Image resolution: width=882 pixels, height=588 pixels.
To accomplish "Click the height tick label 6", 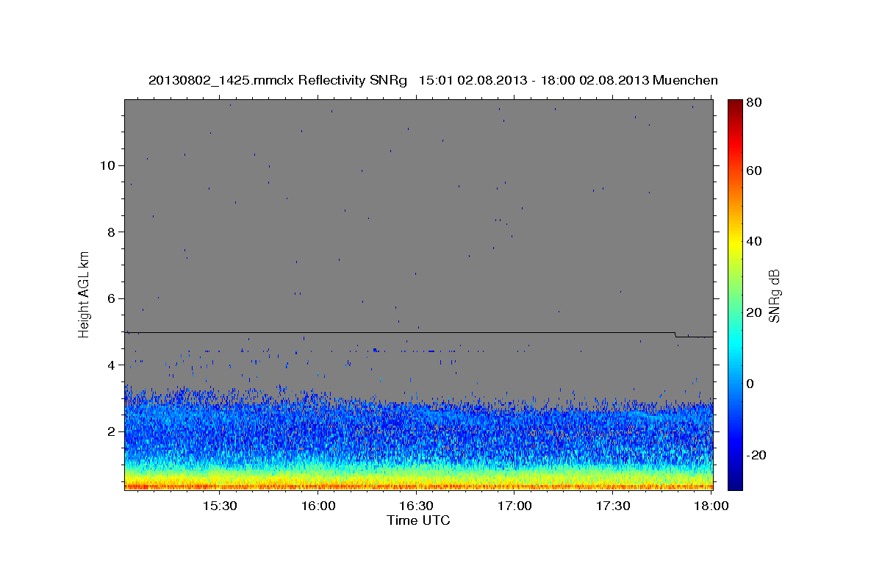I will pyautogui.click(x=111, y=298).
